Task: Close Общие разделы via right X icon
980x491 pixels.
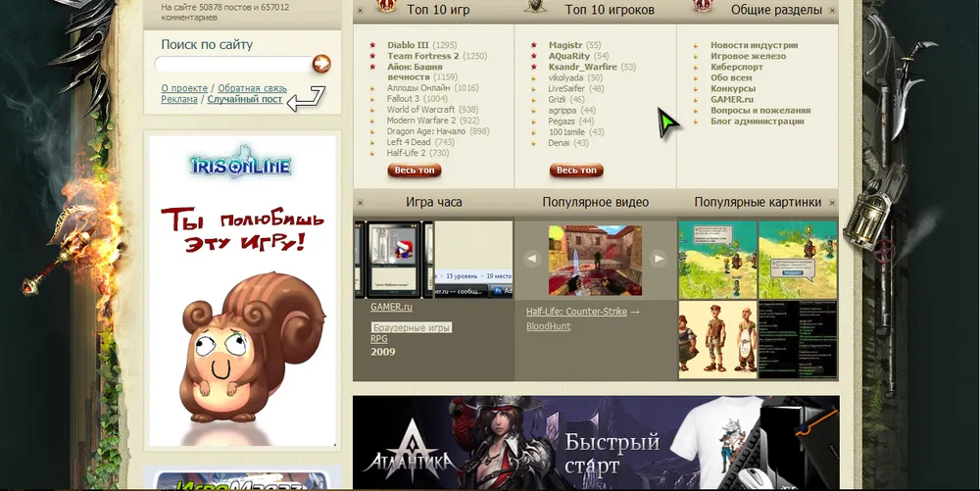Action: point(832,11)
